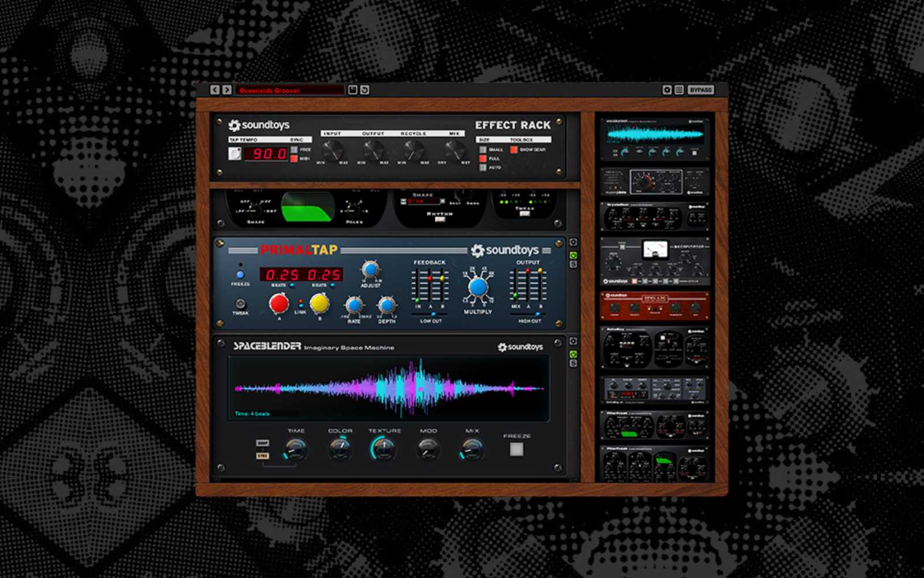Click the blue MULTIPLY knob
Viewport: 924px width, 578px height.
pos(478,287)
